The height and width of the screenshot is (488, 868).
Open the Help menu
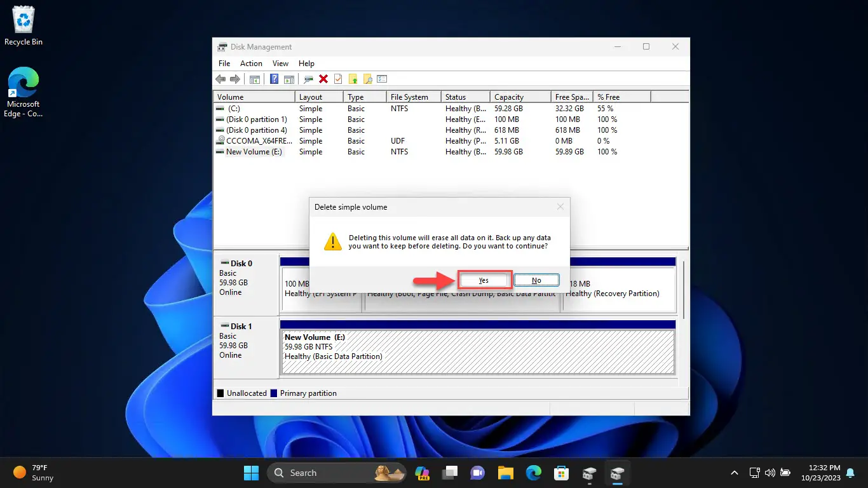(306, 64)
